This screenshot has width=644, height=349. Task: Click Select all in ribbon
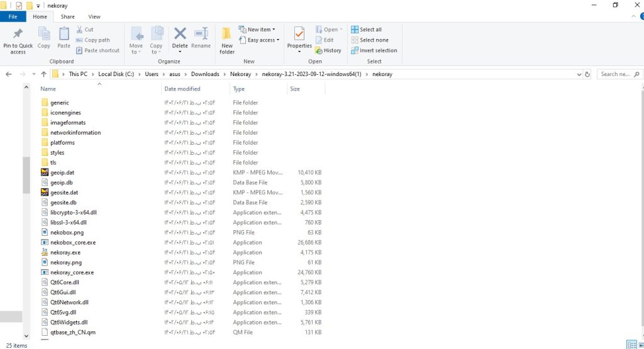367,30
